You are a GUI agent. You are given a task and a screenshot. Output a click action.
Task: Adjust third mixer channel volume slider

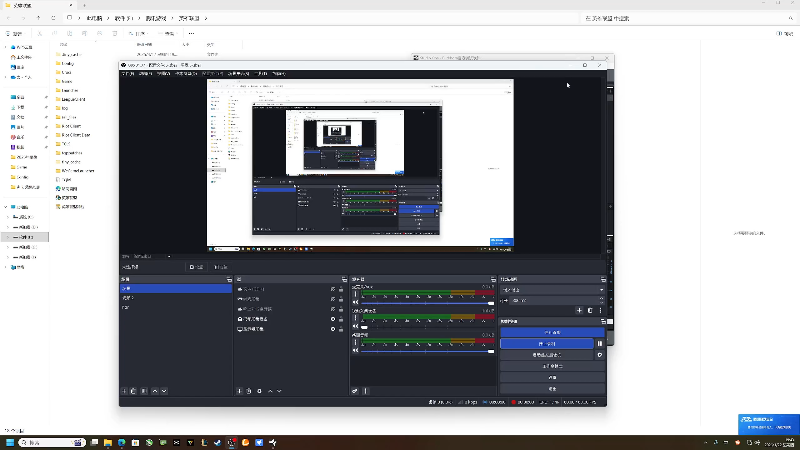(x=428, y=351)
